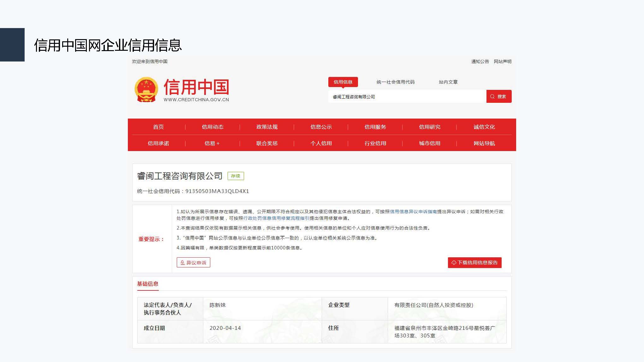Image resolution: width=644 pixels, height=362 pixels.
Task: Click the address cell starting 福建省泉州市
Action: coord(447,332)
